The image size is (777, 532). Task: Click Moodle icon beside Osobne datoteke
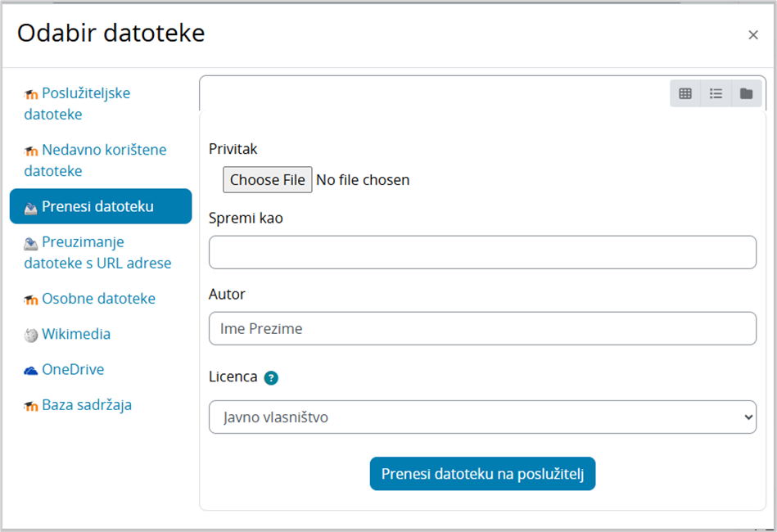(31, 300)
